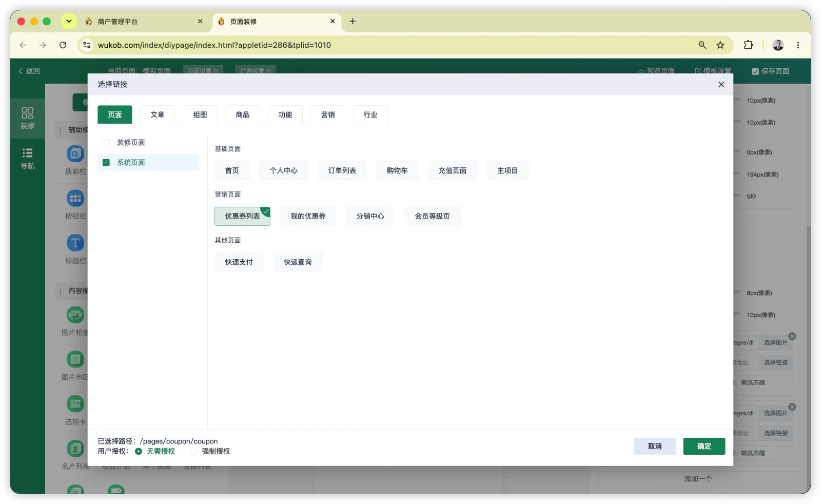Choose the 会员等级页 page link
This screenshot has width=821, height=504.
click(x=433, y=216)
